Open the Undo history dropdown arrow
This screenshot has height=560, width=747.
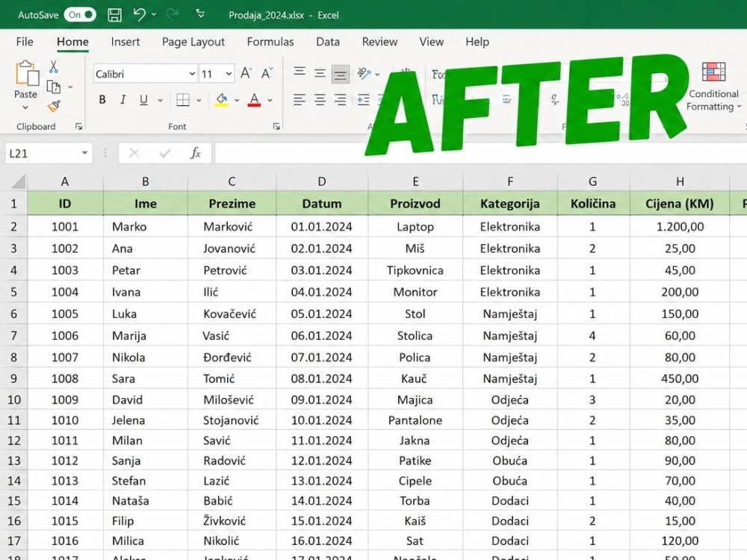[154, 15]
